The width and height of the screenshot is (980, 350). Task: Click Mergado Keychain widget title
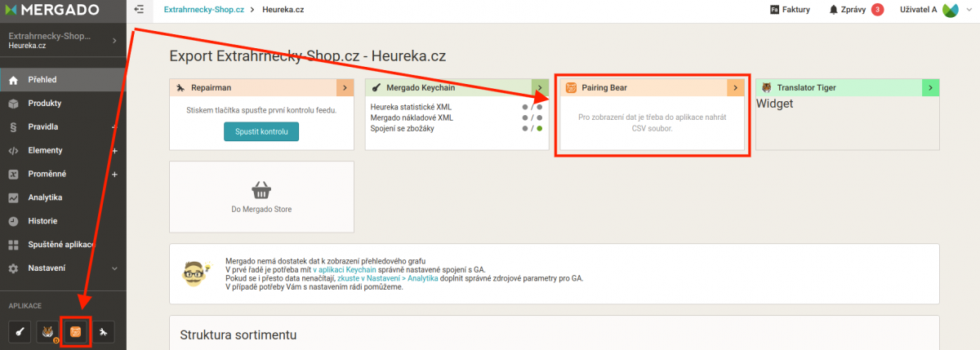pos(421,87)
